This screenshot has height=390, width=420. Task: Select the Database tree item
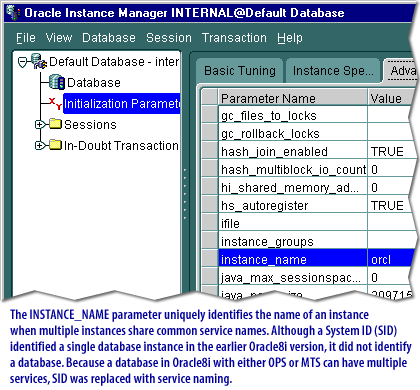94,82
